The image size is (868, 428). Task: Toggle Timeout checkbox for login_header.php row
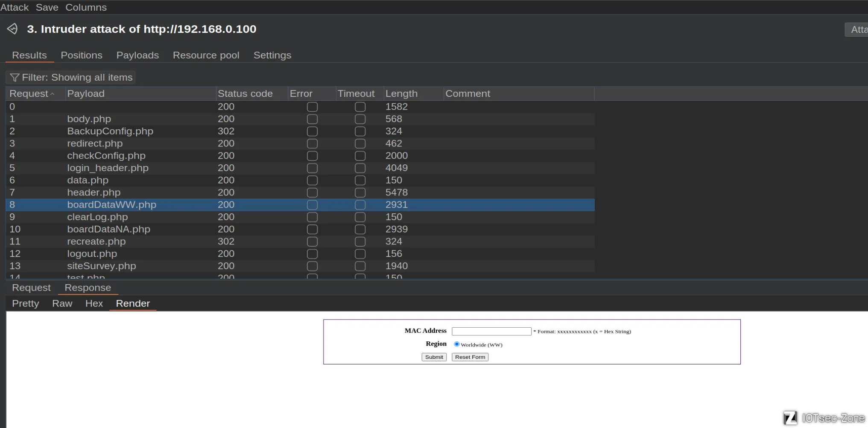tap(360, 168)
